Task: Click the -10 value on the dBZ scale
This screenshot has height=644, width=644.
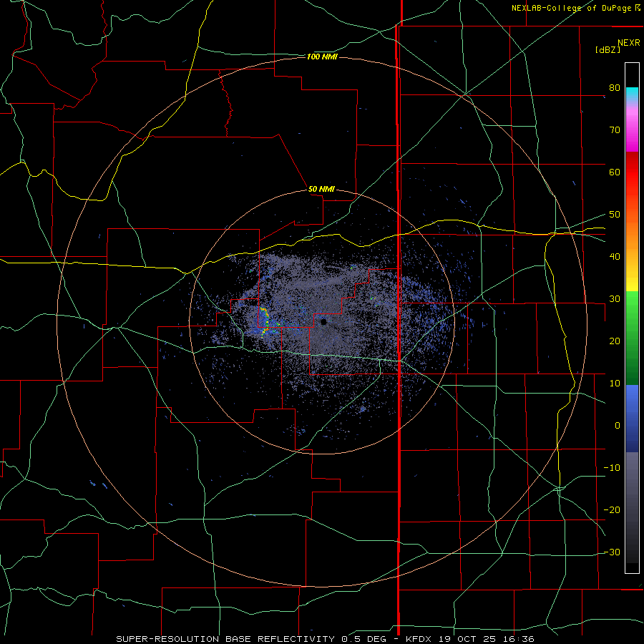Action: pyautogui.click(x=612, y=468)
